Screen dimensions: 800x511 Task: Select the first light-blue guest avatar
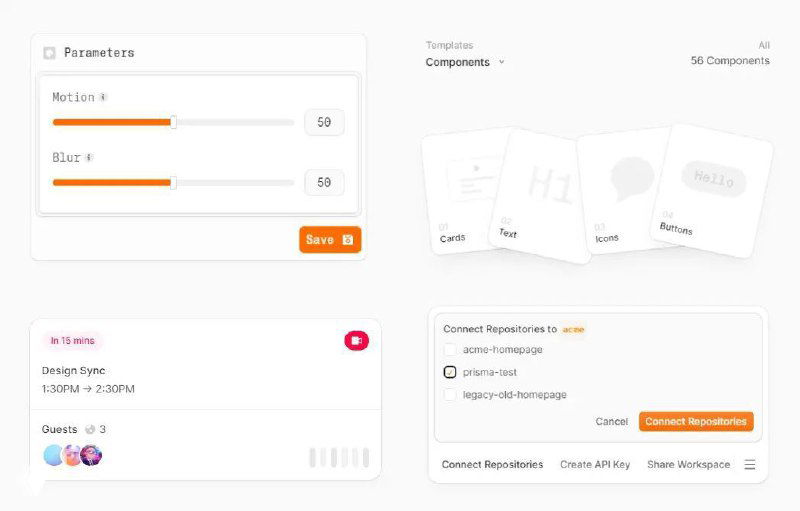tap(53, 455)
